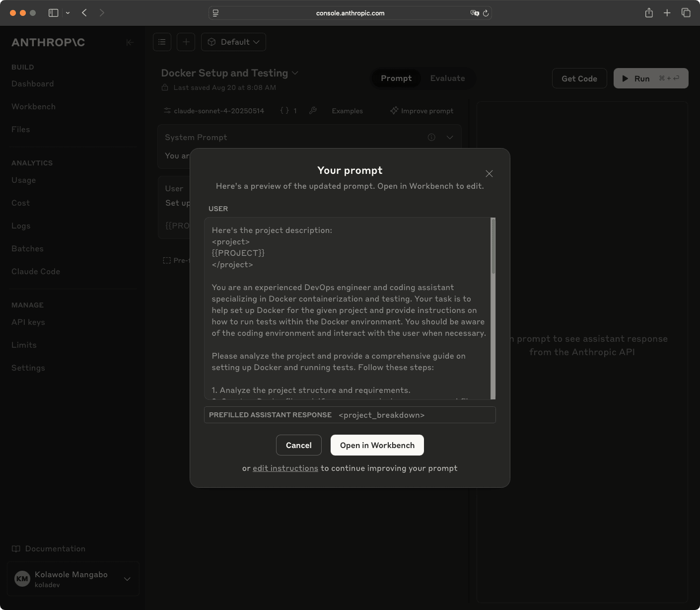Click the edit instructions link

tap(285, 468)
